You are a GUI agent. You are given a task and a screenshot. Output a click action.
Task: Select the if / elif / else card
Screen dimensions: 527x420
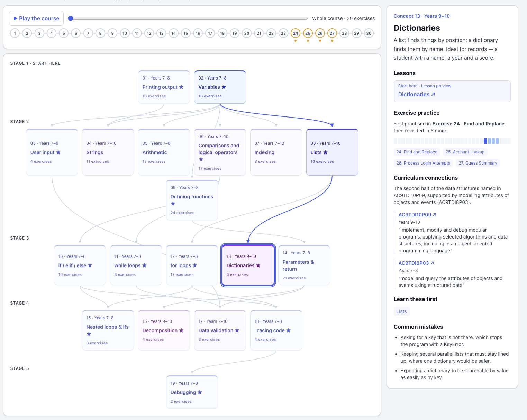[80, 265]
